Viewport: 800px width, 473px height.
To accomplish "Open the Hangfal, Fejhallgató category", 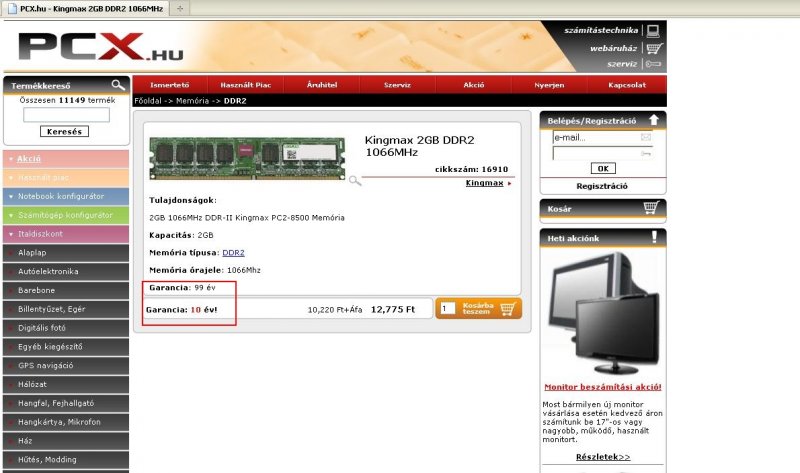I will [66, 404].
